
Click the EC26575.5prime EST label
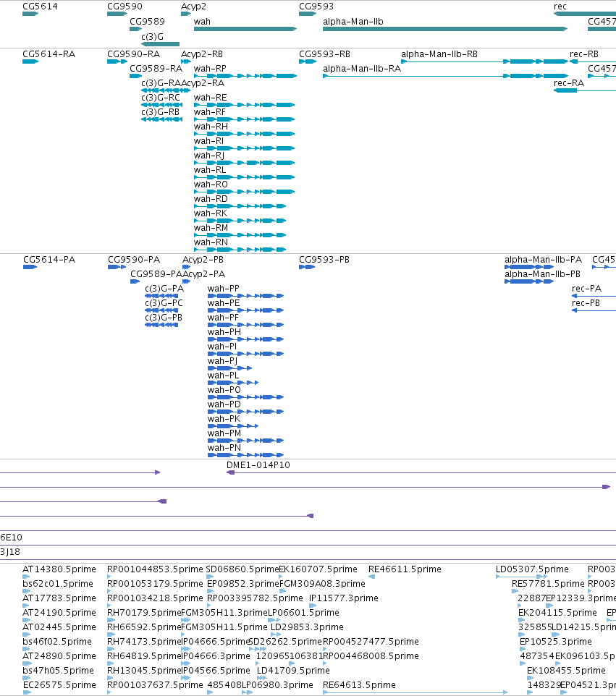click(x=59, y=685)
